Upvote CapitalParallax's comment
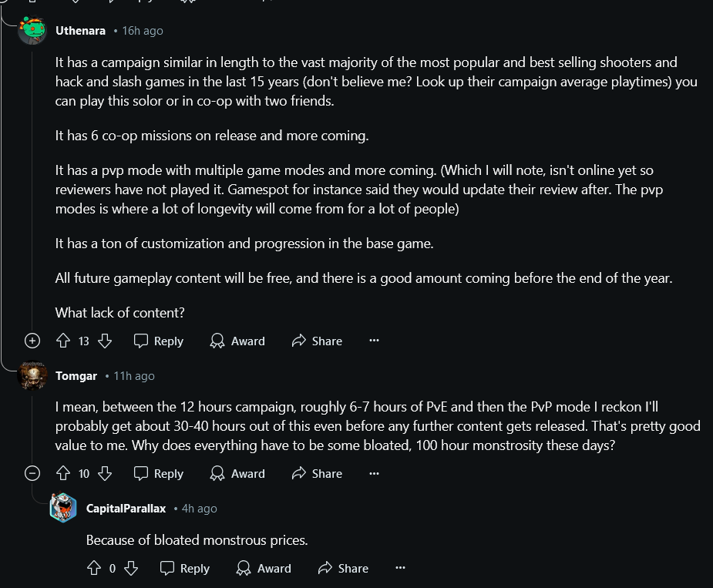713x588 pixels. pyautogui.click(x=94, y=568)
